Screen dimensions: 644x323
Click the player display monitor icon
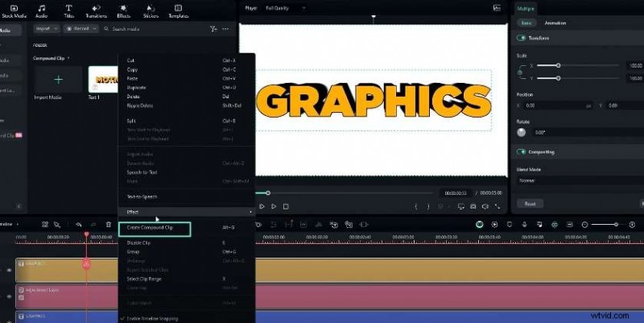coord(460,206)
